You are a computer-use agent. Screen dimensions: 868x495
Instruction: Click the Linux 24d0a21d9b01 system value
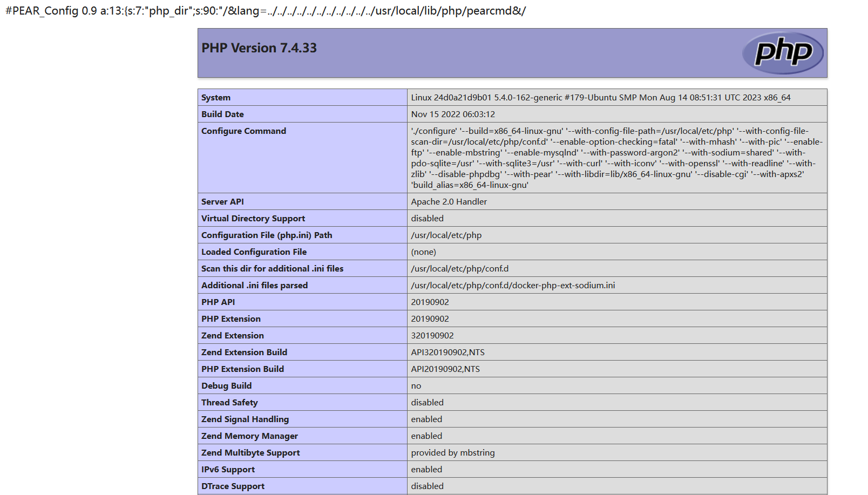tap(601, 98)
